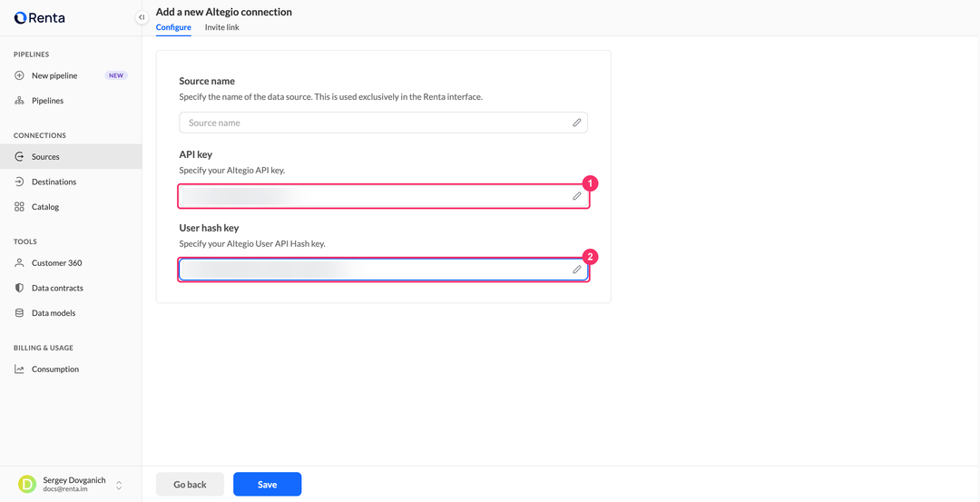Click the Renta logo

39,18
